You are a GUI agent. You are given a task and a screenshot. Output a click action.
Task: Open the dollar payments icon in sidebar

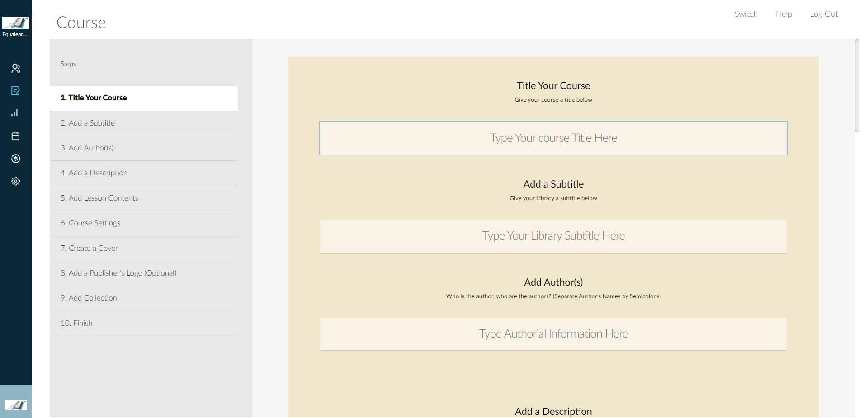[x=16, y=159]
